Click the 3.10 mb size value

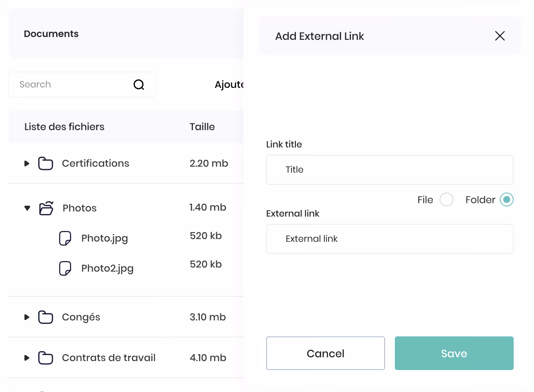click(208, 317)
